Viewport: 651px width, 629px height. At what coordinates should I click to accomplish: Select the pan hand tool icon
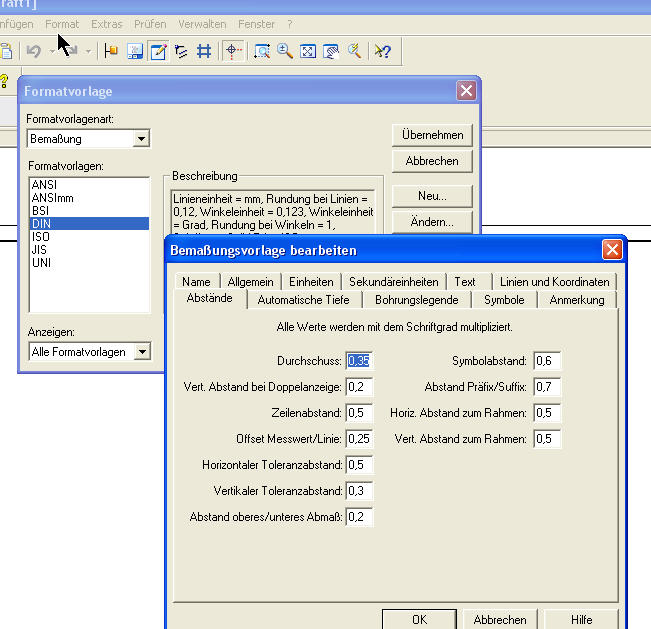coord(330,51)
